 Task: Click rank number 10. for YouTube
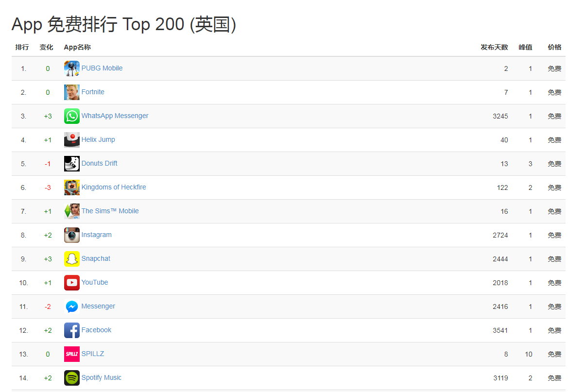click(23, 283)
